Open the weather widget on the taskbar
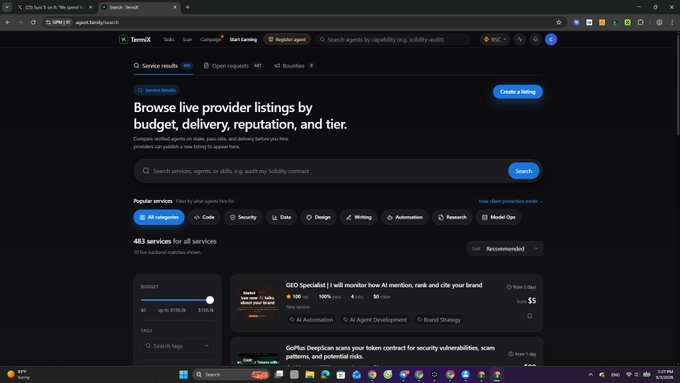Image resolution: width=680 pixels, height=383 pixels. [x=18, y=374]
